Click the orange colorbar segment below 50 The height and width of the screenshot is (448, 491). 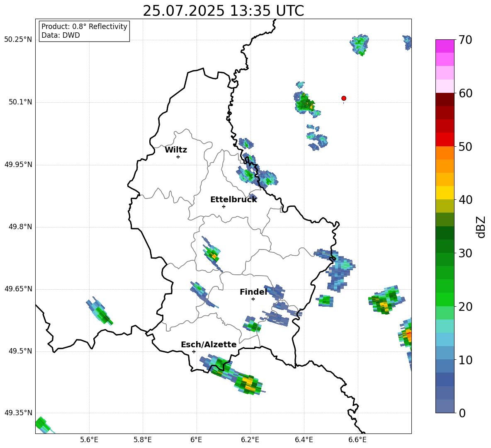pyautogui.click(x=445, y=153)
